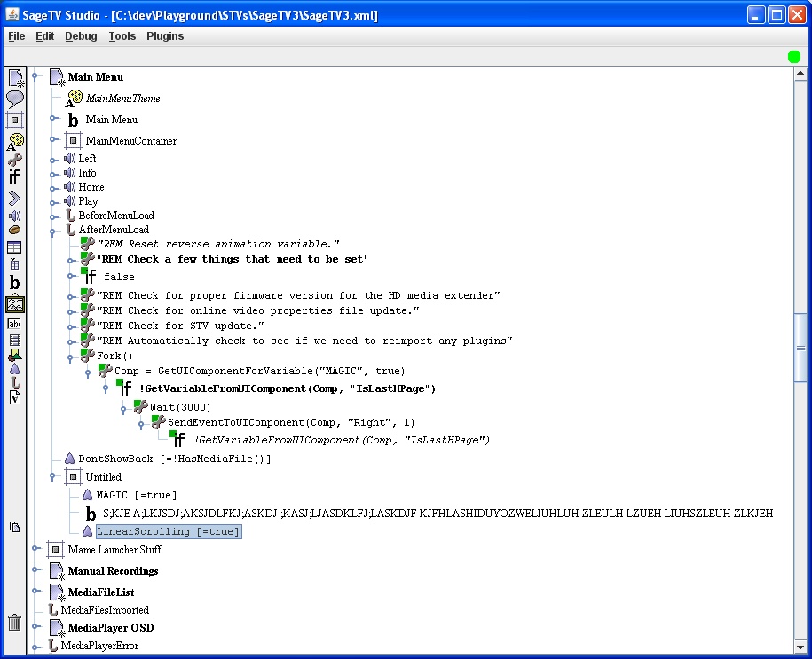This screenshot has width=812, height=659.
Task: Select the 'REM Check for STV update.' row
Action: [x=180, y=326]
